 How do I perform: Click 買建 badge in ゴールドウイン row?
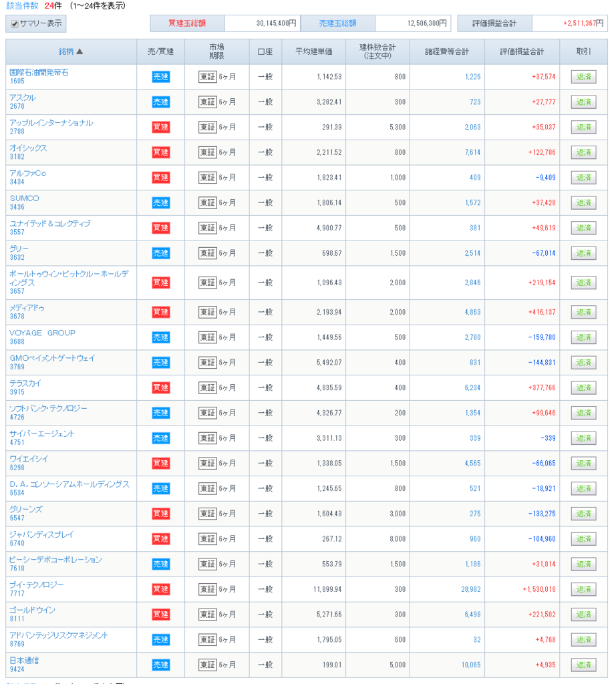(160, 615)
